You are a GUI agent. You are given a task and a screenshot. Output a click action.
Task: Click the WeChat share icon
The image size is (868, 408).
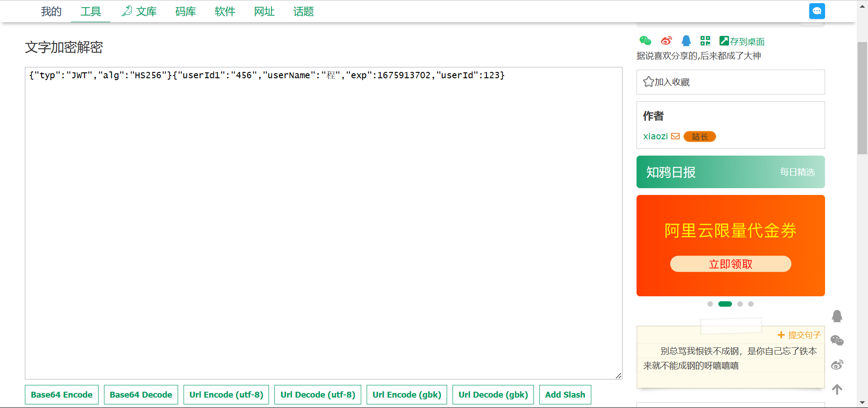pyautogui.click(x=645, y=41)
